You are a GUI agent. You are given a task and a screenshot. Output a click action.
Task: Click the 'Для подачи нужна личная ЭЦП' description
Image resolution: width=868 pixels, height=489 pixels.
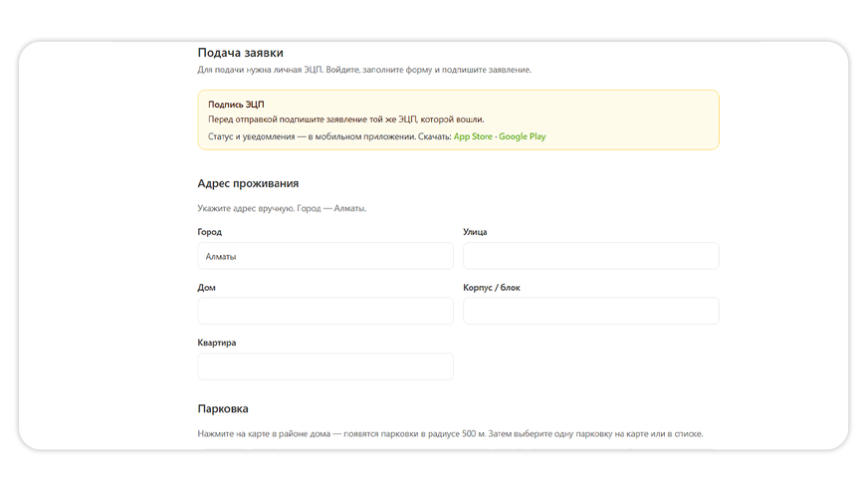click(x=364, y=70)
